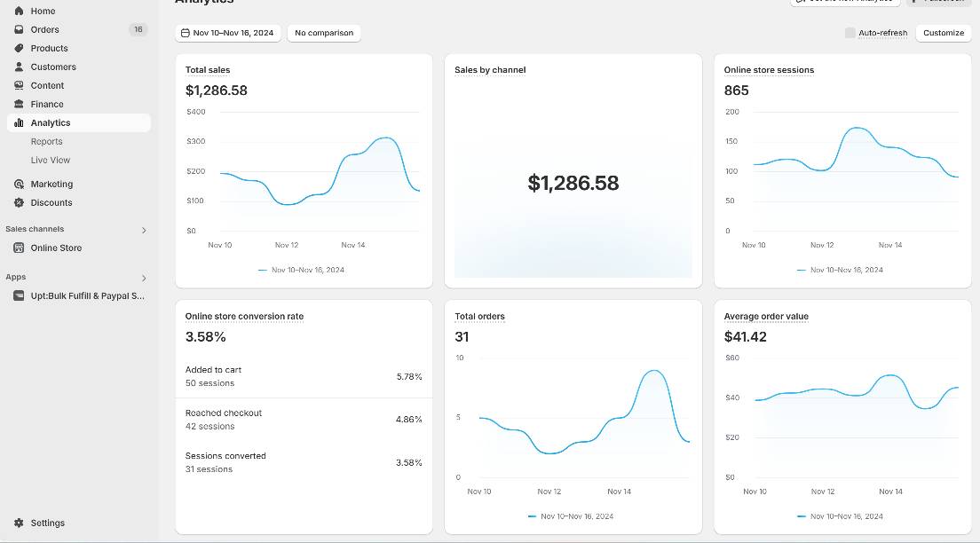This screenshot has height=543, width=980.
Task: Click the Online Store storefront icon
Action: 19,248
